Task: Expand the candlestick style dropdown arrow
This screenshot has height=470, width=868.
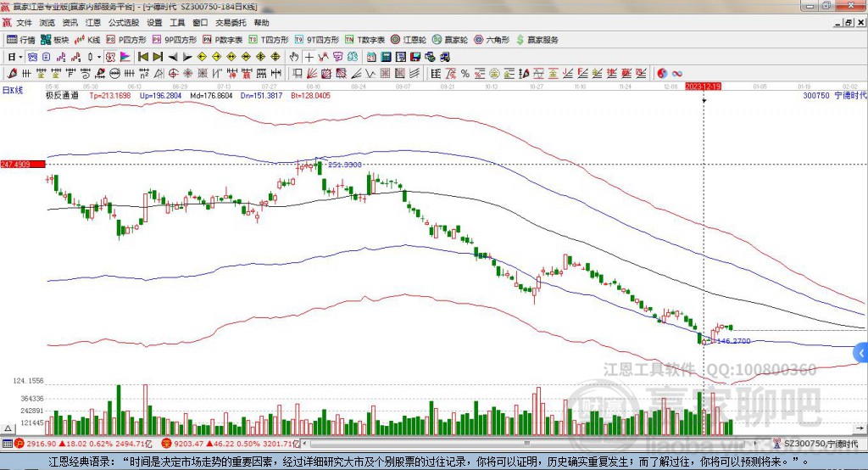Action: click(99, 57)
